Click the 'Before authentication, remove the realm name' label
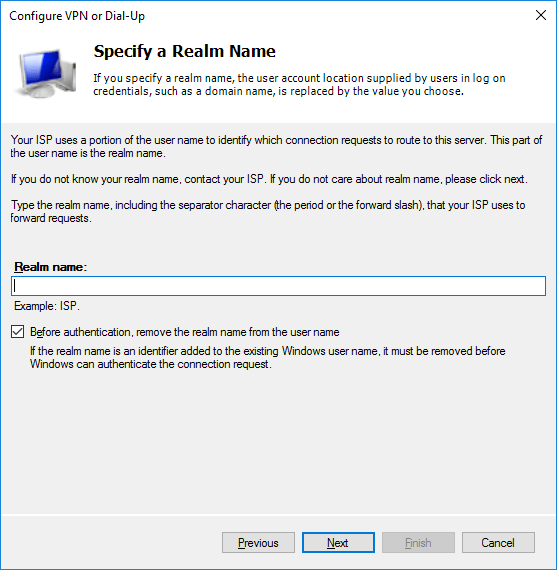The height and width of the screenshot is (570, 557). click(185, 332)
